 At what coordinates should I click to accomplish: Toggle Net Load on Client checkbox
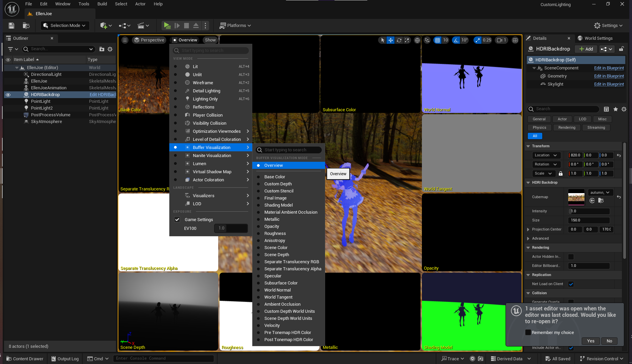pos(571,284)
